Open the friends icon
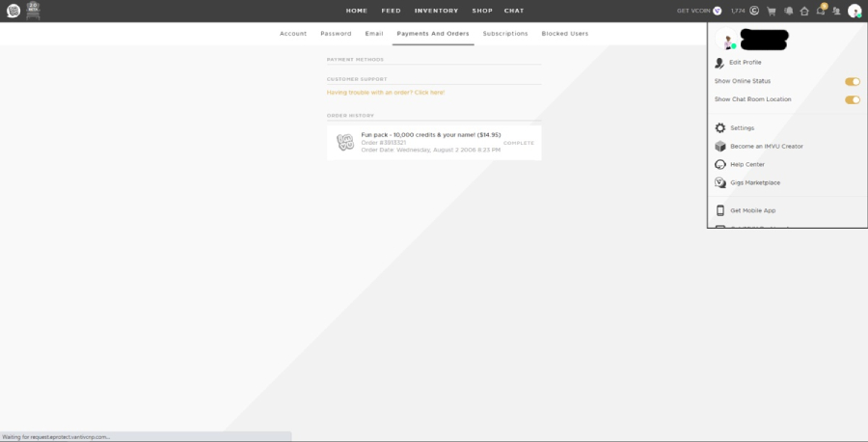 [836, 11]
